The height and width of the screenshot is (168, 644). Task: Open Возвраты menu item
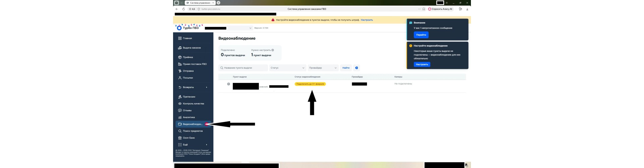(193, 87)
